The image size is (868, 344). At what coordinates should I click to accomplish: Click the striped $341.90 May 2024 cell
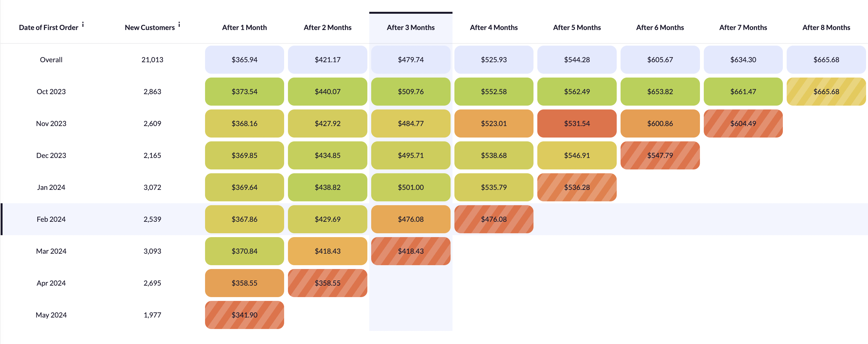[244, 315]
